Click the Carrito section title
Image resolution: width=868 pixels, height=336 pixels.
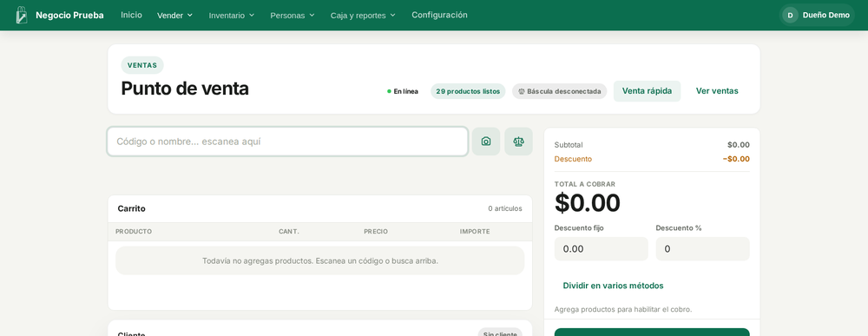[x=132, y=208]
